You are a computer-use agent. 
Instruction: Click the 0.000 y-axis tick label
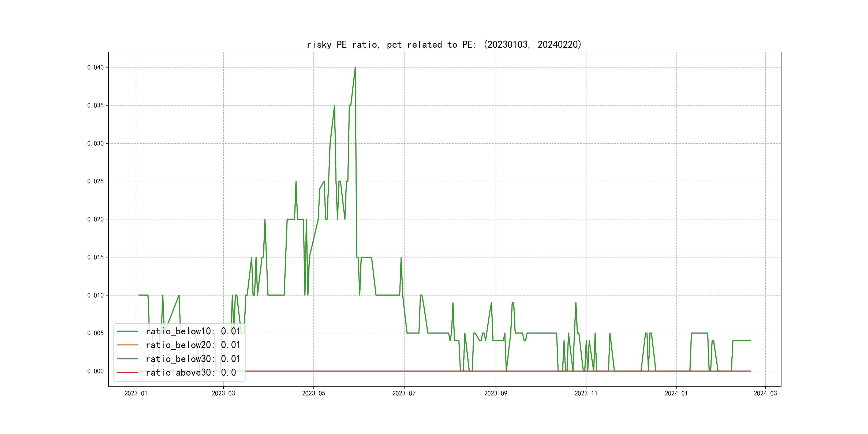[95, 371]
